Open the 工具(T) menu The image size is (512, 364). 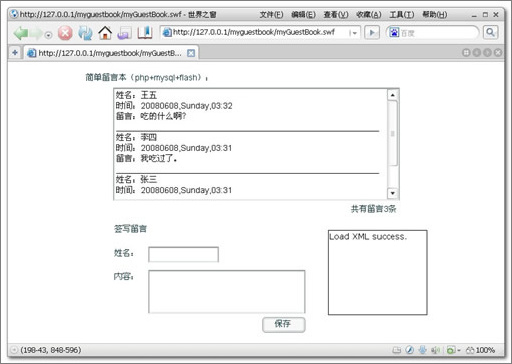click(x=402, y=15)
